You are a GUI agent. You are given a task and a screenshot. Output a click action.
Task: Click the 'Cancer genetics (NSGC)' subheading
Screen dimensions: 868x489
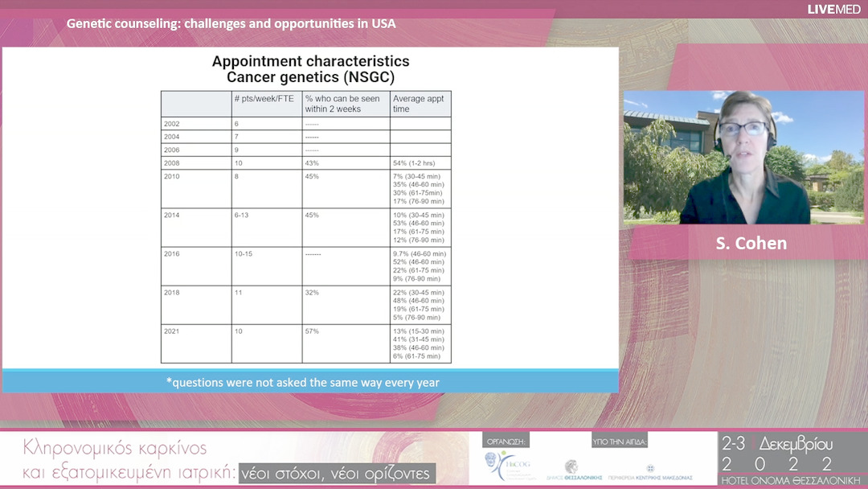click(x=310, y=77)
